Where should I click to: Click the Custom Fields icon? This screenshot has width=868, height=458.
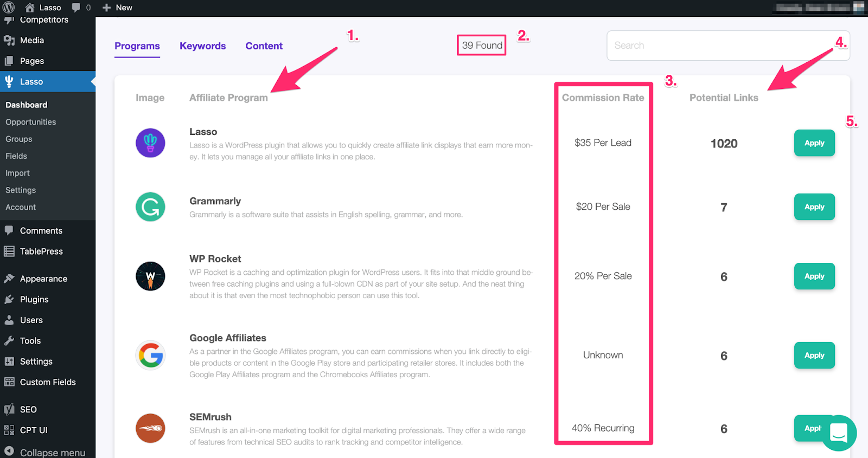pyautogui.click(x=9, y=382)
